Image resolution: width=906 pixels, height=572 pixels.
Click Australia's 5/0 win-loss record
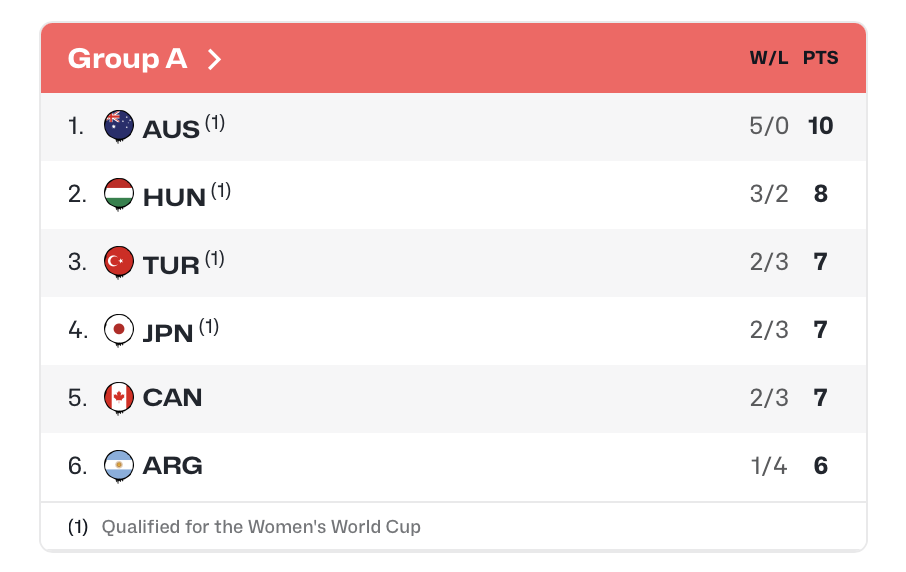[x=769, y=127]
